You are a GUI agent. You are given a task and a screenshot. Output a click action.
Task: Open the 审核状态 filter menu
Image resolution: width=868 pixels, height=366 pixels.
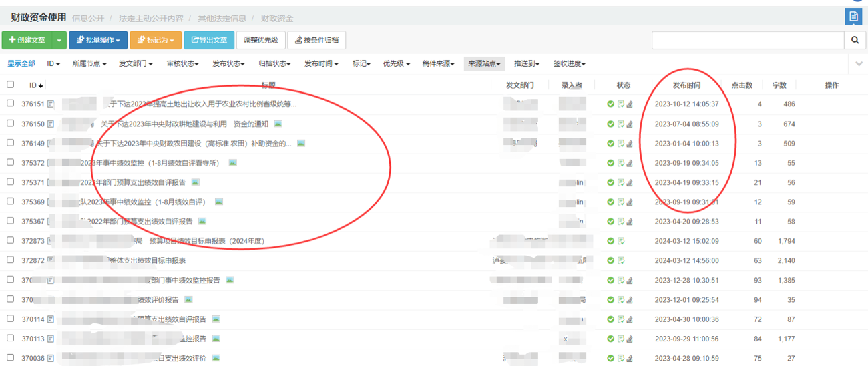coord(182,64)
